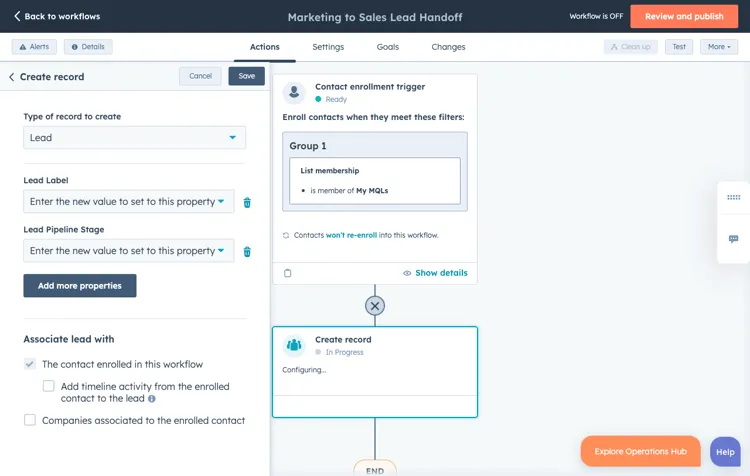Click the Create record action icon
The height and width of the screenshot is (476, 750).
(294, 345)
